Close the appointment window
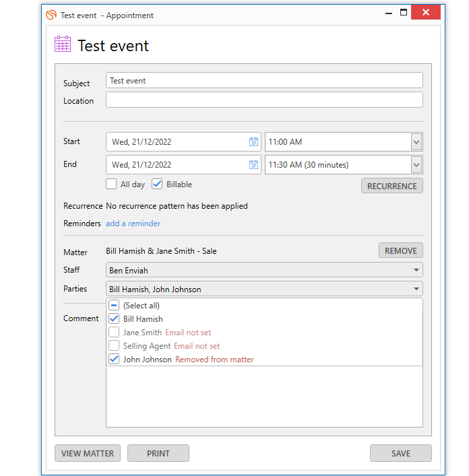Viewport: 469px width, 476px height. pyautogui.click(x=426, y=12)
